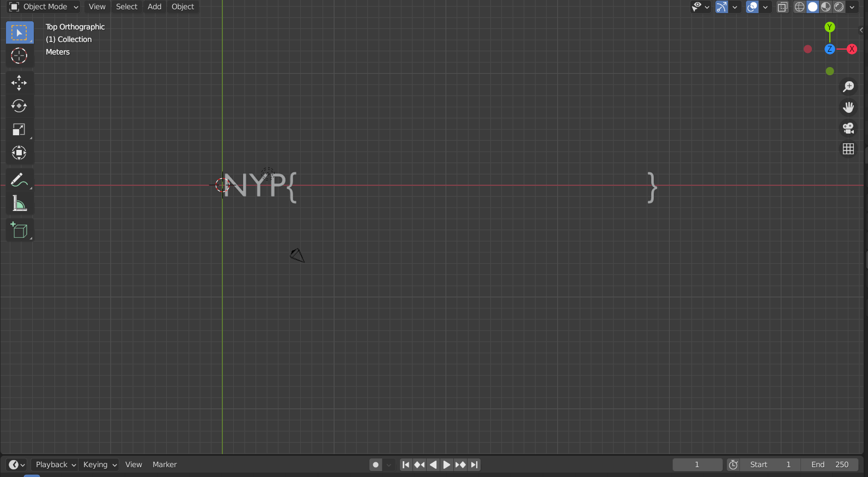Toggle the viewport gizmos display
The height and width of the screenshot is (477, 868).
(721, 7)
